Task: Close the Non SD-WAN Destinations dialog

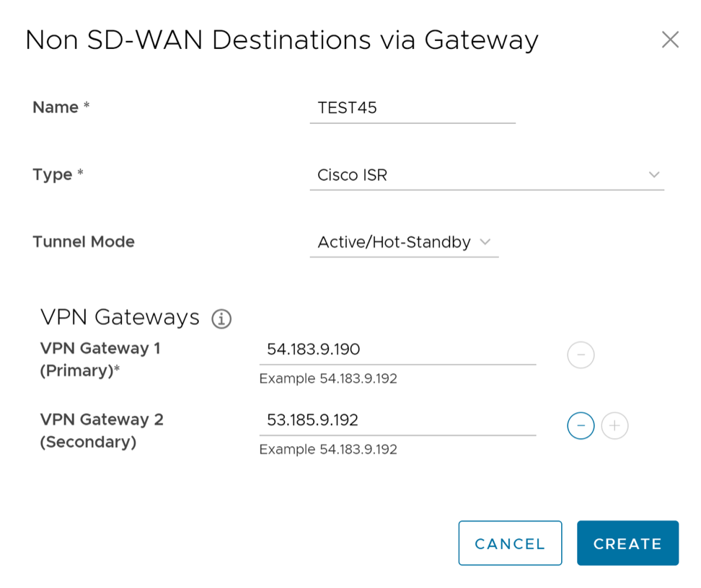Action: pos(670,40)
